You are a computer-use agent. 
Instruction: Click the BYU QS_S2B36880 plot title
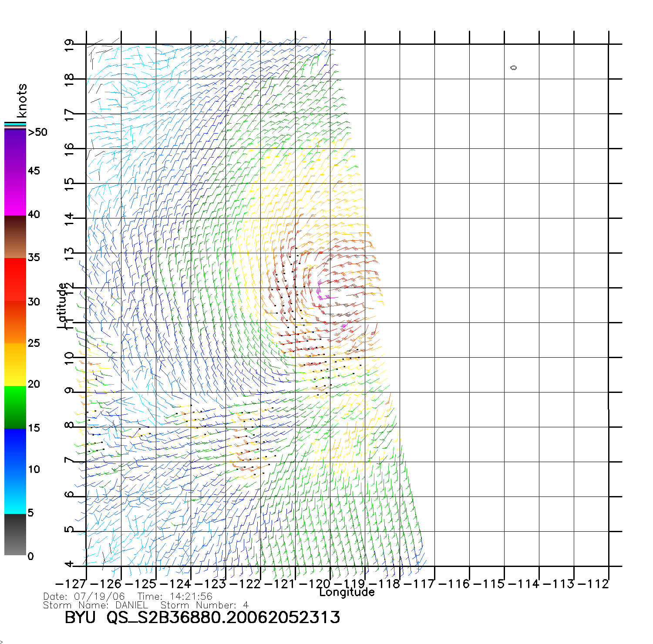(202, 617)
